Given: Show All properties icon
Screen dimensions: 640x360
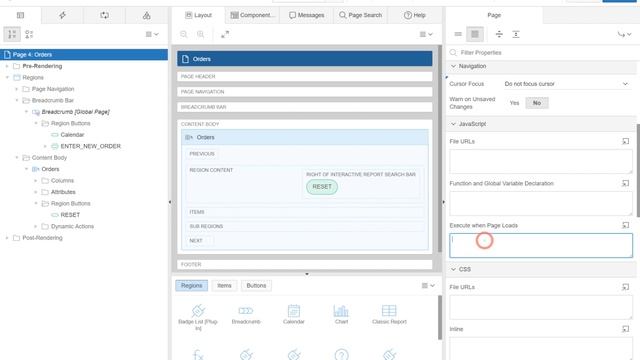Looking at the screenshot, I should [x=475, y=34].
